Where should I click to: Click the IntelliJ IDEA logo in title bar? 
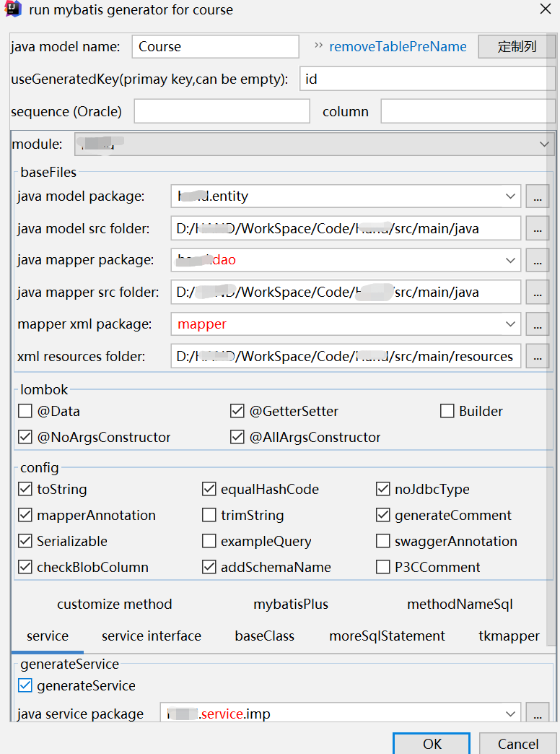[13, 9]
